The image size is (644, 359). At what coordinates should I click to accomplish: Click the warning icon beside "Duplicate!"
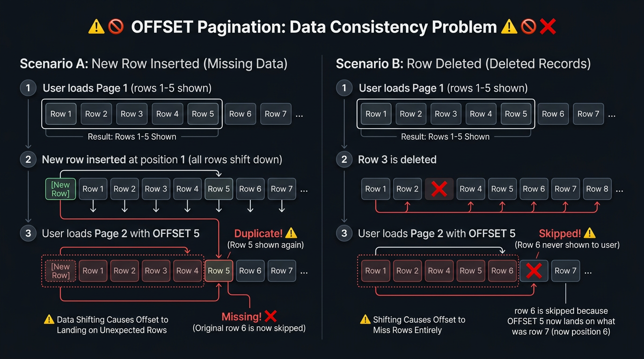(x=291, y=233)
